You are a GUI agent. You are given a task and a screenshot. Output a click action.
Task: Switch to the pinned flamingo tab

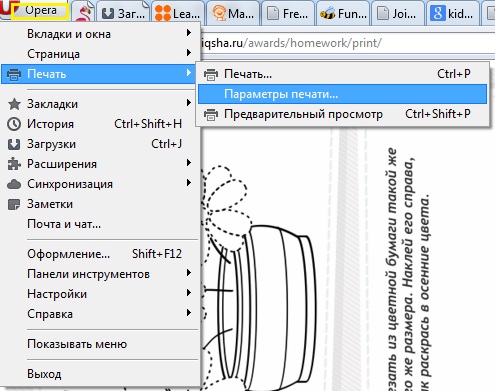click(83, 13)
